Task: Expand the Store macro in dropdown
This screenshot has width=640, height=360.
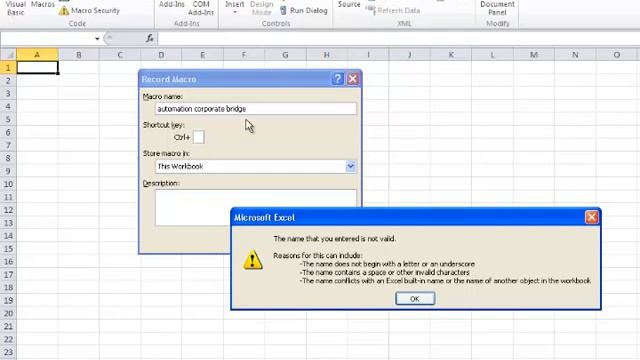Action: pyautogui.click(x=351, y=166)
